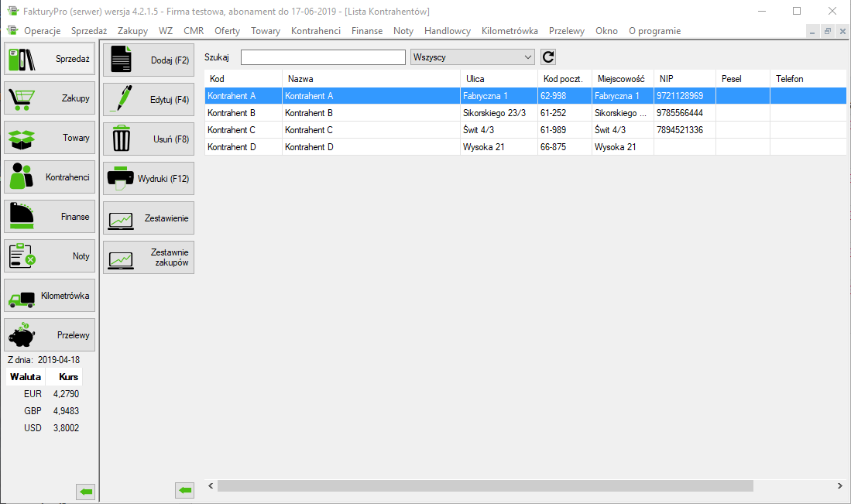The image size is (851, 504).
Task: Collapse the left sidebar with green arrow
Action: tap(85, 491)
